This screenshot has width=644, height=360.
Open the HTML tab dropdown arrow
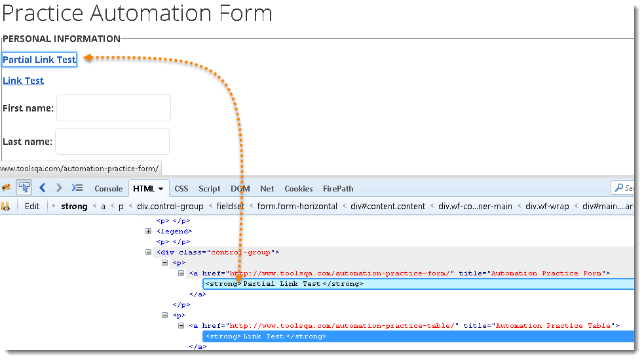pyautogui.click(x=161, y=189)
